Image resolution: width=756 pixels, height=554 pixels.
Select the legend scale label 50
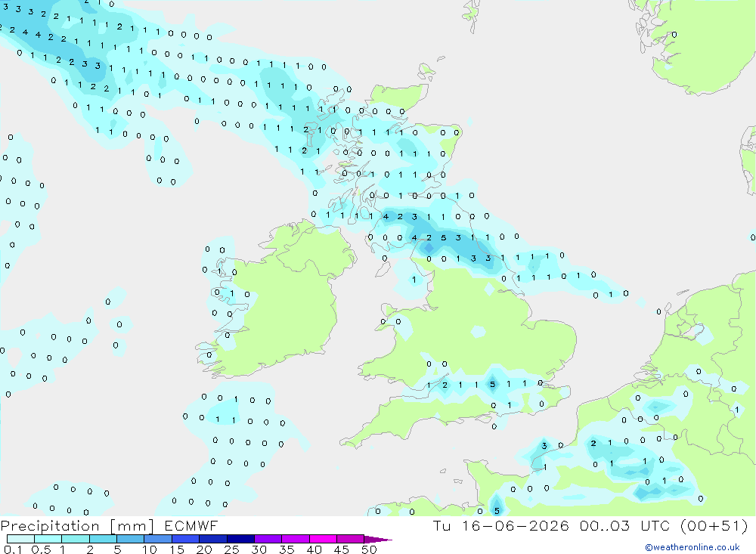(369, 549)
